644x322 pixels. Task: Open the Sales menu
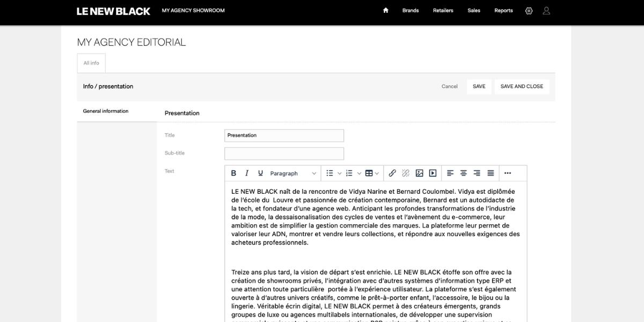(x=474, y=11)
